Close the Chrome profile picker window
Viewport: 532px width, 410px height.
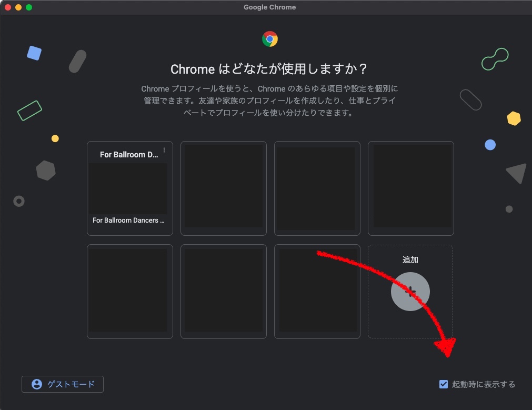[8, 7]
